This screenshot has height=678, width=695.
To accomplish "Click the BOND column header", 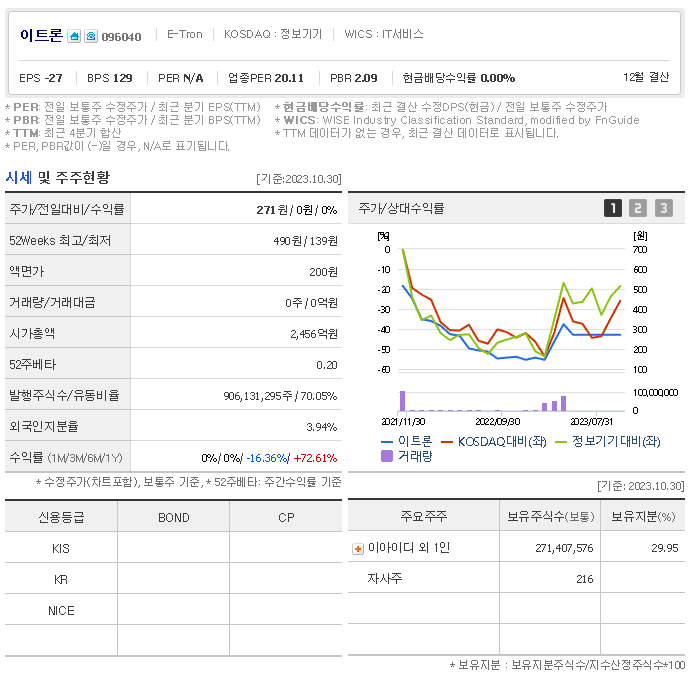I will [x=174, y=517].
